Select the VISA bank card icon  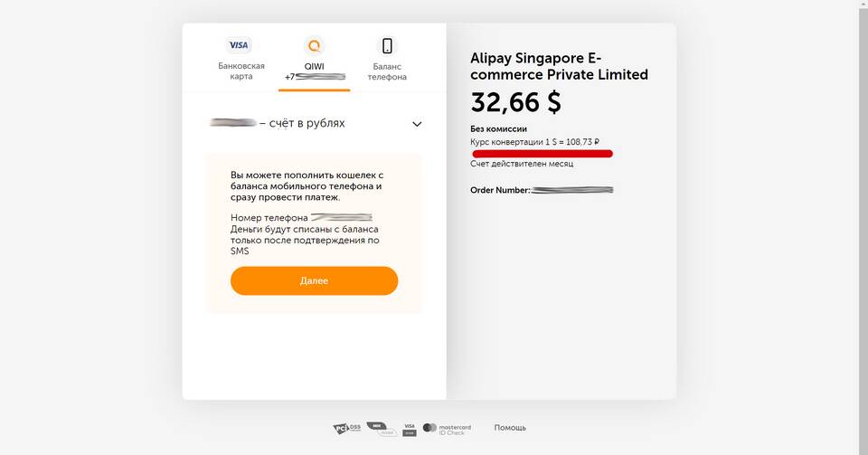[x=239, y=45]
